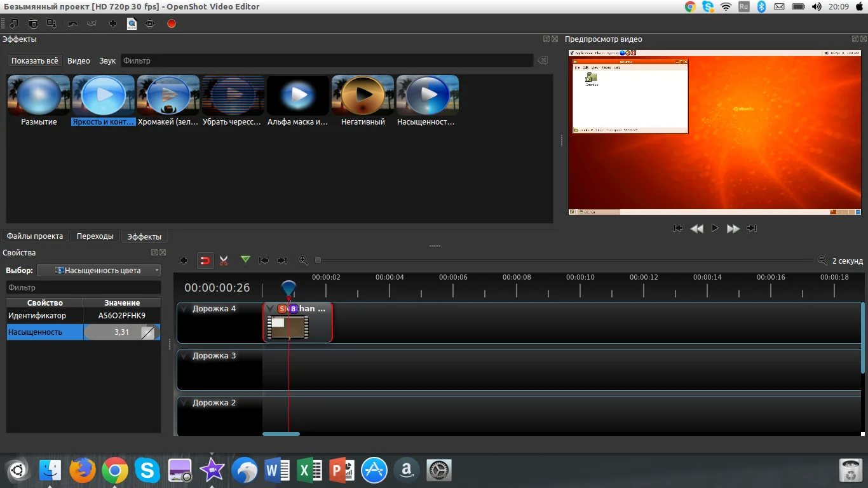Switch to the Файлы проекта tab
The width and height of the screenshot is (868, 488).
(35, 236)
